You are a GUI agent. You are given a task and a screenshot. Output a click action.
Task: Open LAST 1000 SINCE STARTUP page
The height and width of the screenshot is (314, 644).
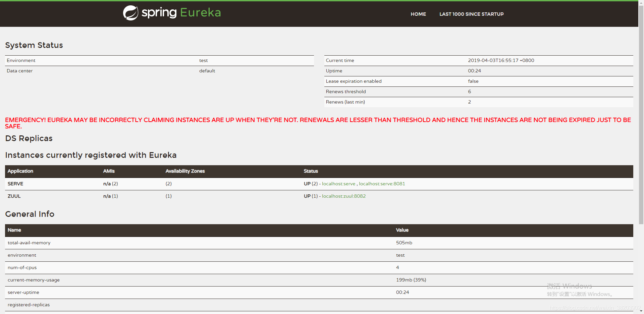pos(471,14)
